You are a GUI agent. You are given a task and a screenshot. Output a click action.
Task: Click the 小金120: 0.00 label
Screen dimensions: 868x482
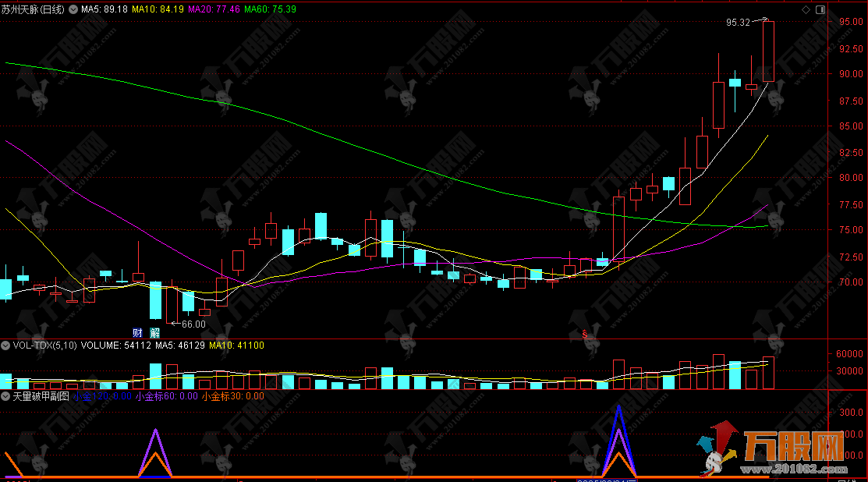pos(102,396)
